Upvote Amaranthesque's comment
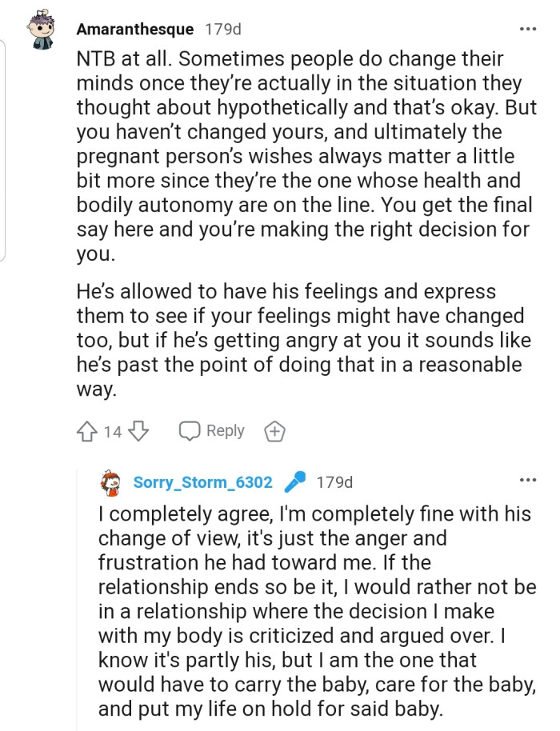560x731 pixels. (86, 432)
